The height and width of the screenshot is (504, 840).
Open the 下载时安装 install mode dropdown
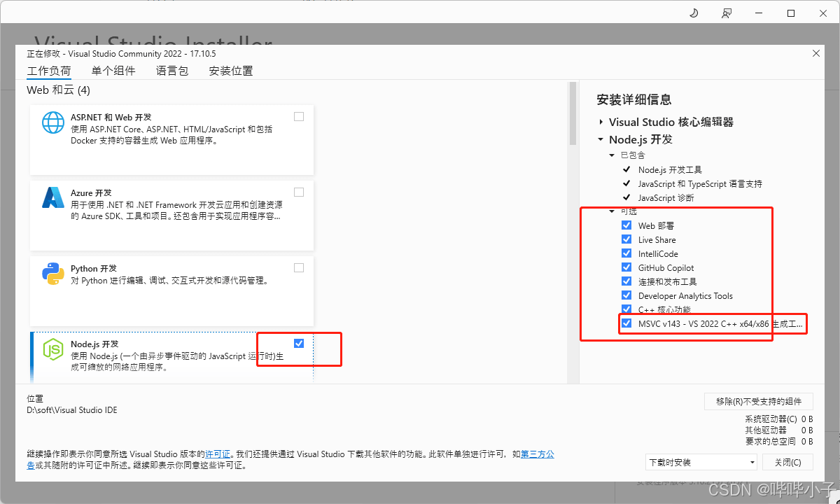click(701, 462)
